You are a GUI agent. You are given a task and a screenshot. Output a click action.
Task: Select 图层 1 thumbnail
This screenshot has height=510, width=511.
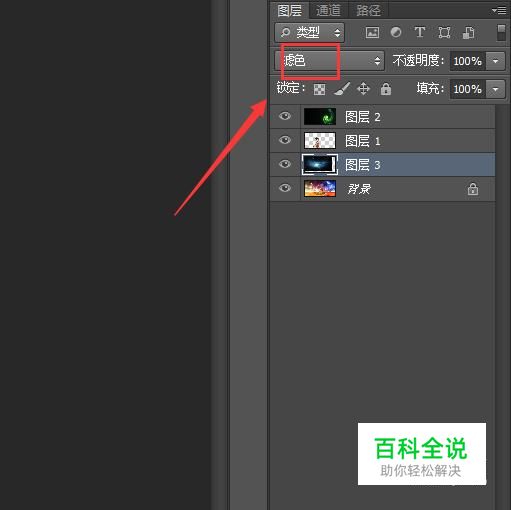click(320, 141)
